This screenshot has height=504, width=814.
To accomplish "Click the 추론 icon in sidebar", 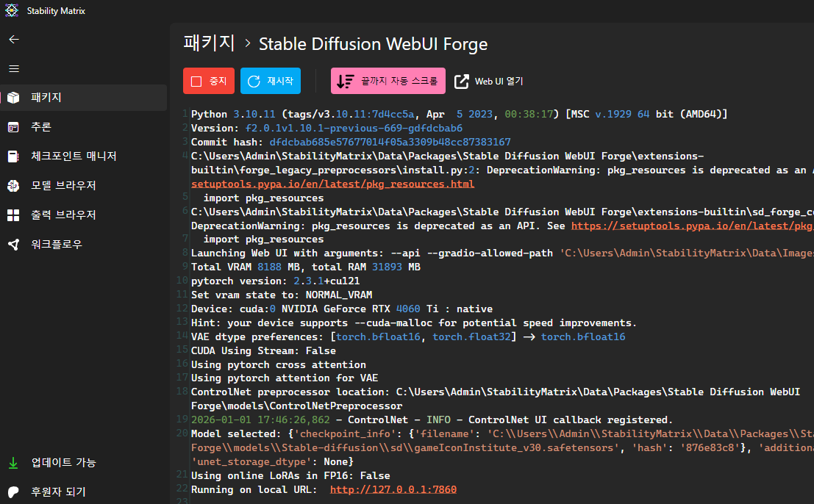I will point(13,127).
